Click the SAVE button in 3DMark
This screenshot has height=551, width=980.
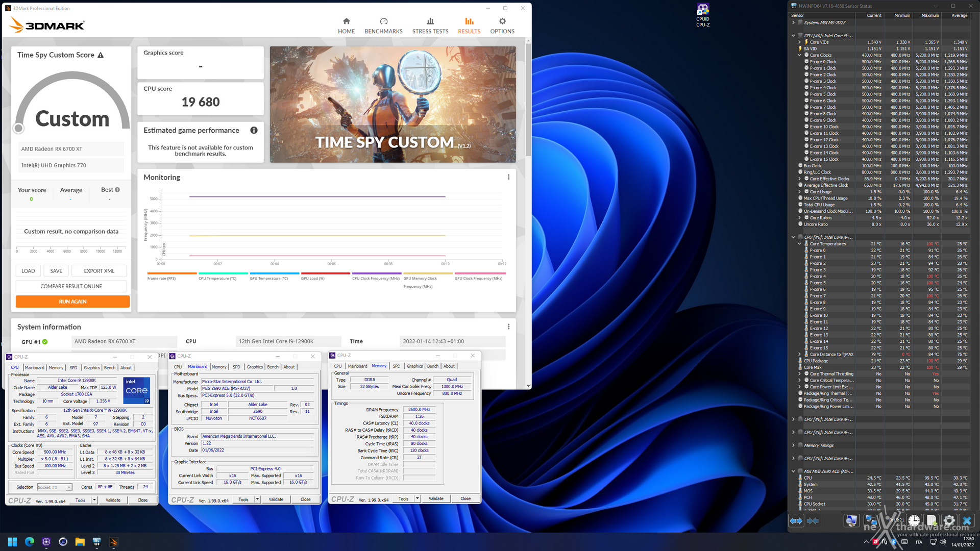click(56, 271)
